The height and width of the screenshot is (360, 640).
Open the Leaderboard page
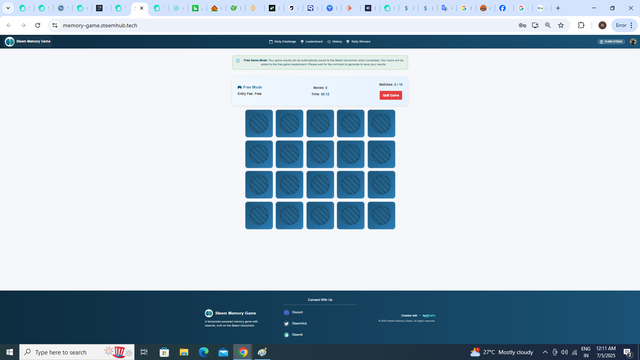[311, 42]
